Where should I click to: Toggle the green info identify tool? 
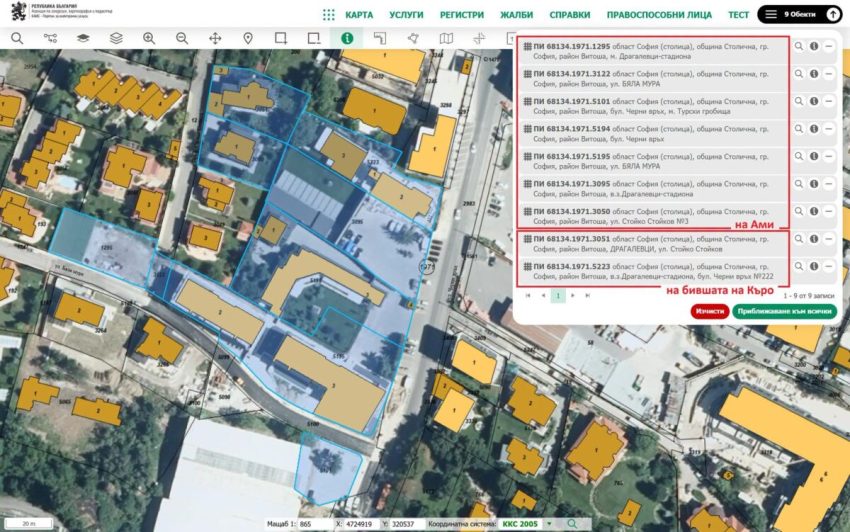pyautogui.click(x=347, y=38)
